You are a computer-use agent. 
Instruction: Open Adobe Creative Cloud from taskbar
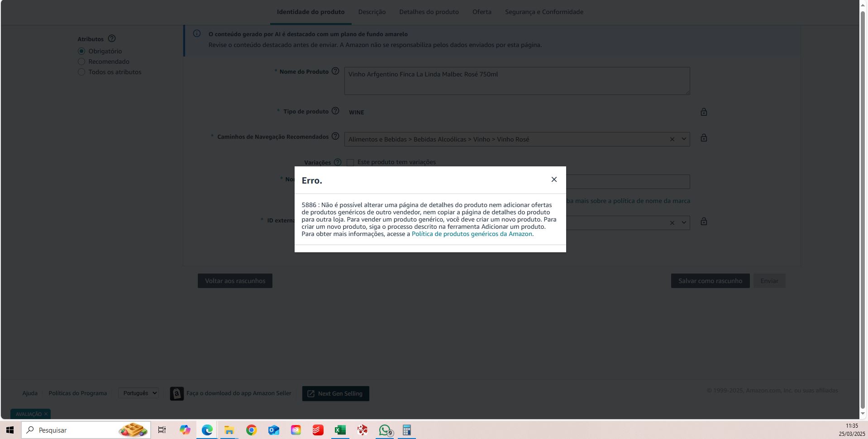pos(296,430)
